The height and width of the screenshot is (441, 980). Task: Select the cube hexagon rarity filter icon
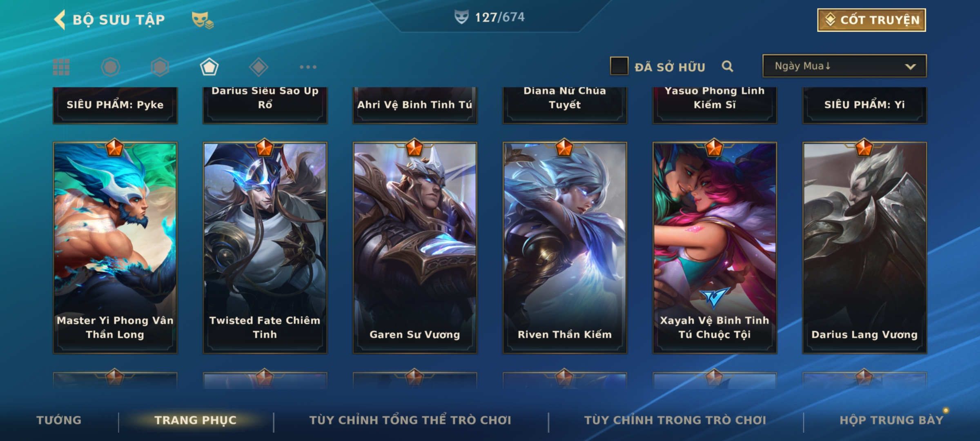160,67
